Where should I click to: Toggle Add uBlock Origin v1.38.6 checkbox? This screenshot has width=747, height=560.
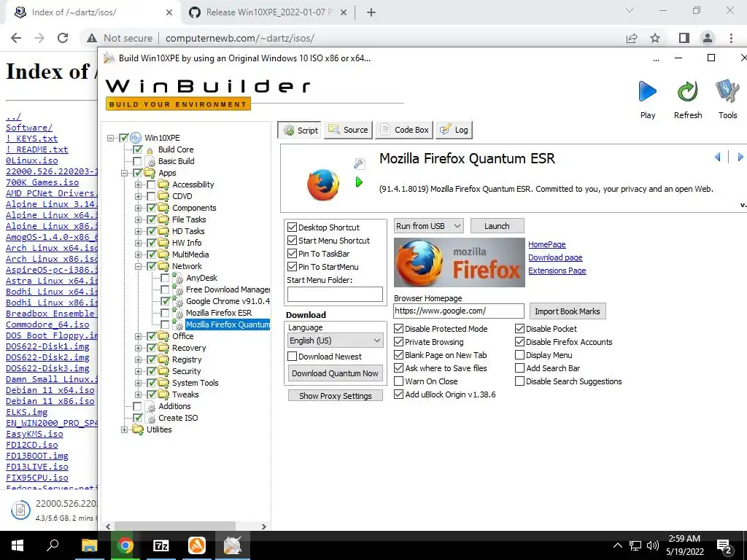(x=399, y=394)
